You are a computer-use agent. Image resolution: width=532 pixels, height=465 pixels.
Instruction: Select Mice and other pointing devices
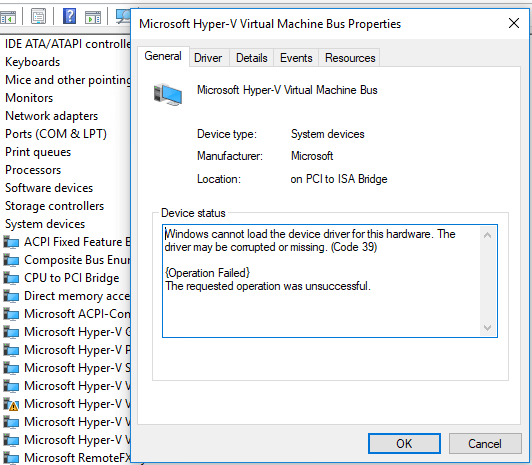click(x=68, y=80)
